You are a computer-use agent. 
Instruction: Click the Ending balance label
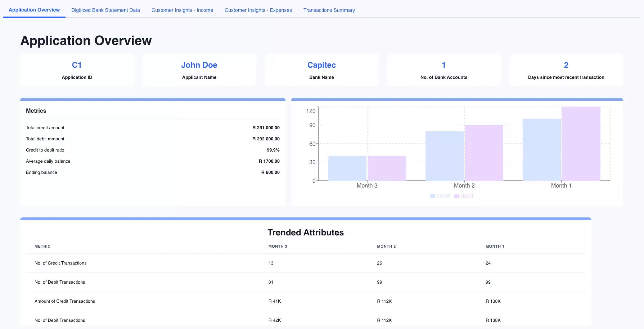click(x=41, y=172)
